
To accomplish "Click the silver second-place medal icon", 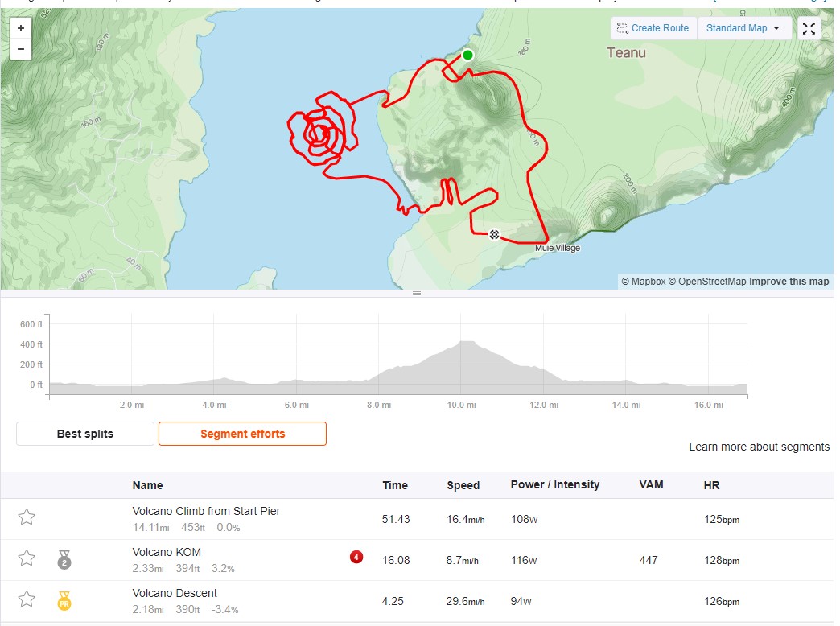I will [x=64, y=559].
